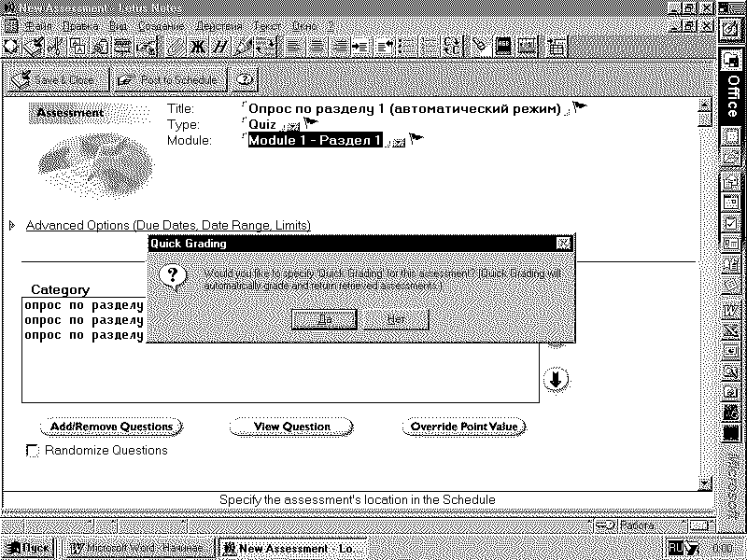The image size is (747, 560).
Task: Open the Пуск start menu
Action: [x=28, y=548]
